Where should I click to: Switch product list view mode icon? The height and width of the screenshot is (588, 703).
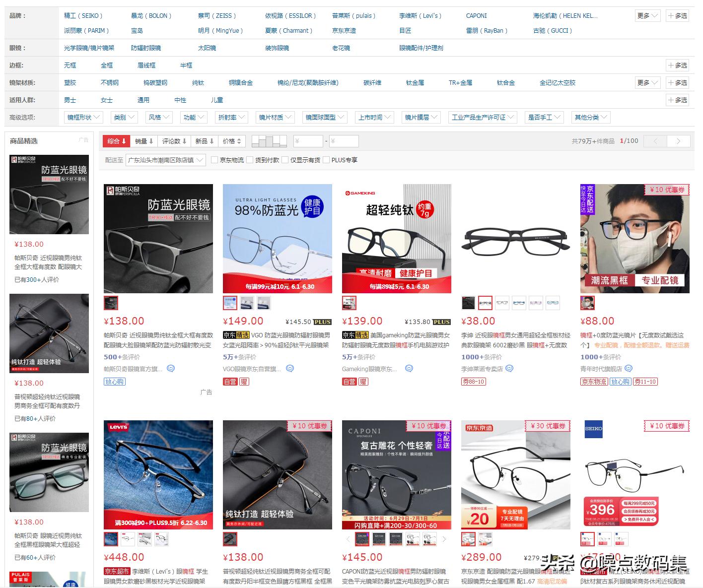tap(270, 141)
